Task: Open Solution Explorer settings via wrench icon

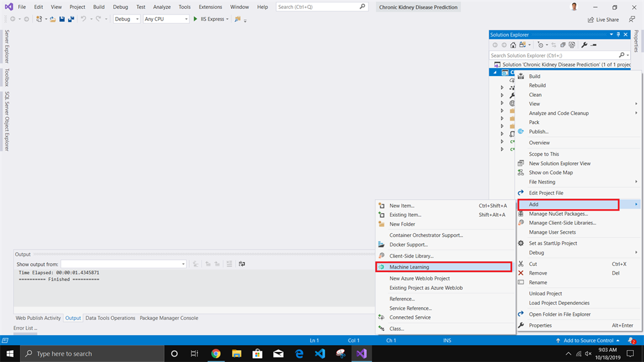Action: click(x=584, y=45)
